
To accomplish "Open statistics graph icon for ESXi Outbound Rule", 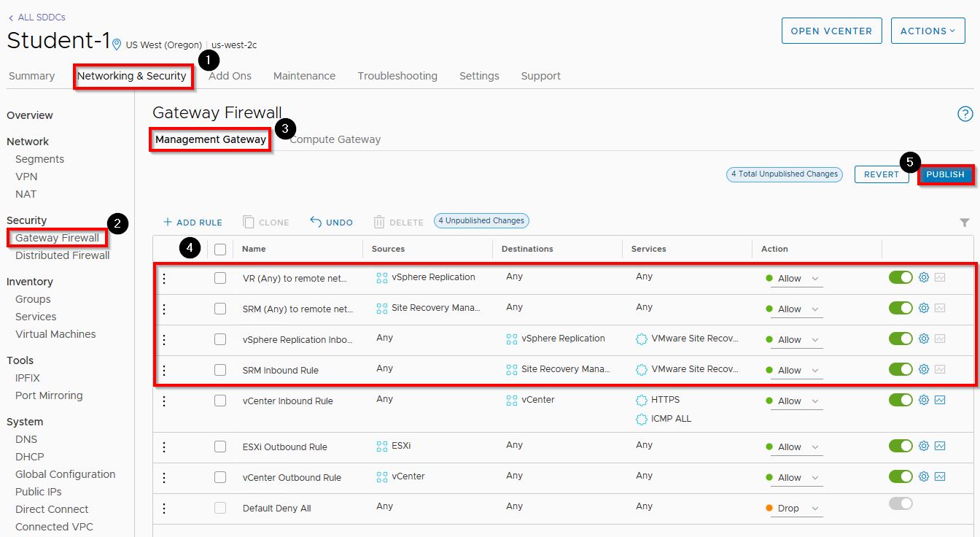I will (940, 446).
